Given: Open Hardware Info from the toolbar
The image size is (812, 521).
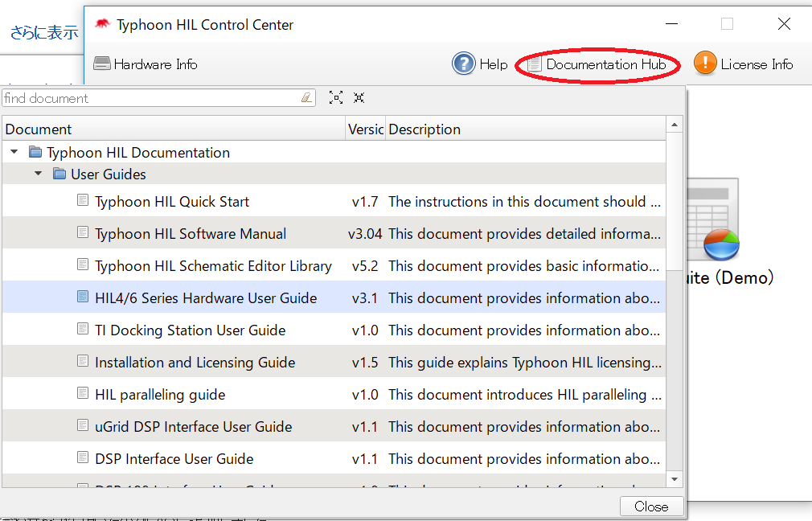Looking at the screenshot, I should coord(146,64).
